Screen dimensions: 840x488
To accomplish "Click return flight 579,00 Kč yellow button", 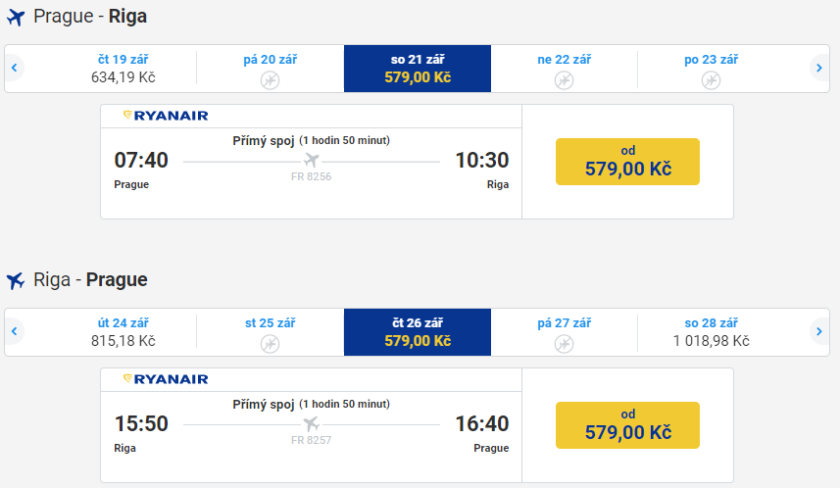I will tap(627, 425).
